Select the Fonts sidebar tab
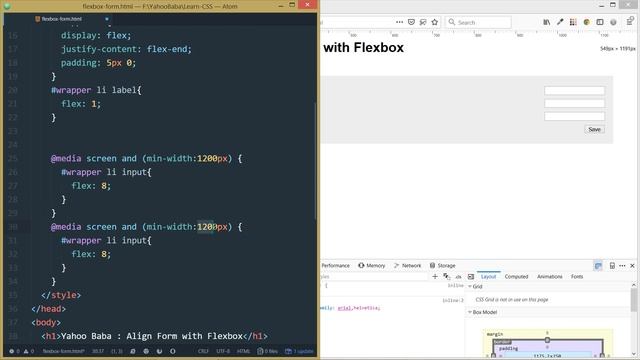640x360 pixels. pyautogui.click(x=577, y=276)
